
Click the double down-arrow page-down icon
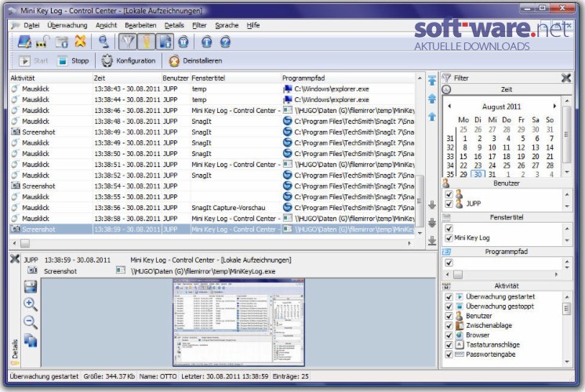432,223
